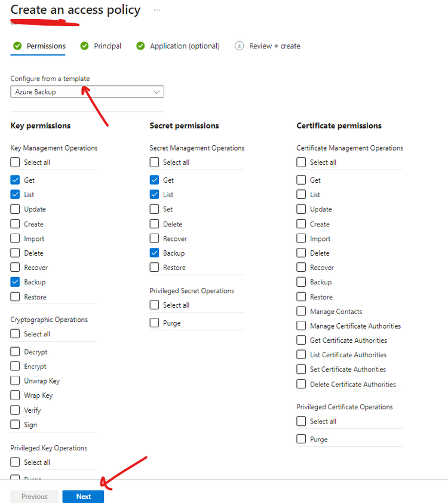Check Purge under Privileged Secret Operations
This screenshot has height=503, width=448.
click(155, 323)
